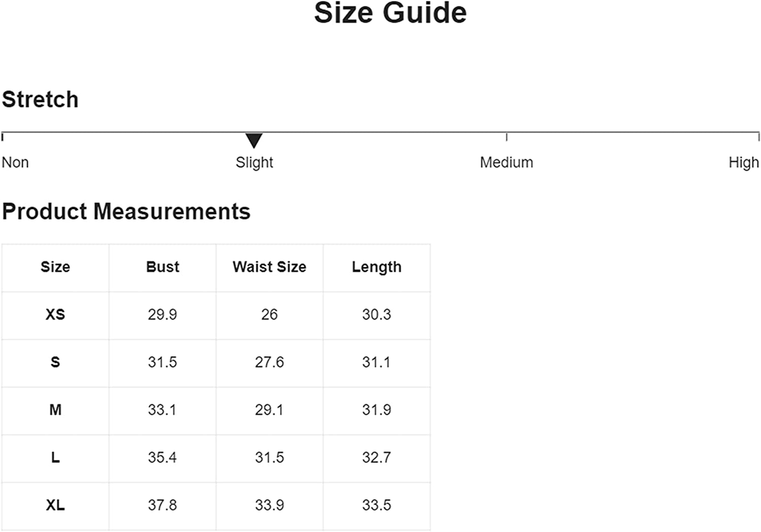This screenshot has width=761, height=532.
Task: Click the XS bust value 29.9
Action: (162, 315)
